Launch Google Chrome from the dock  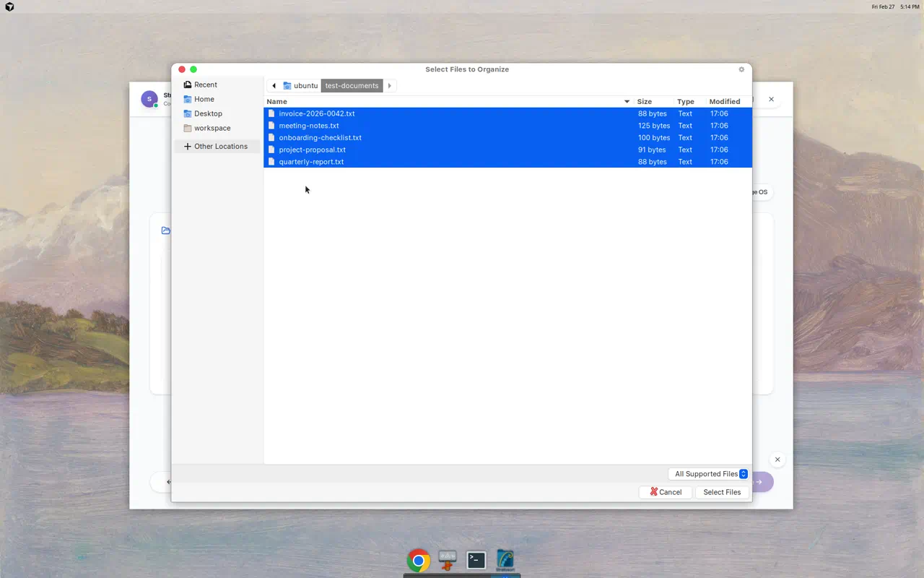tap(419, 560)
